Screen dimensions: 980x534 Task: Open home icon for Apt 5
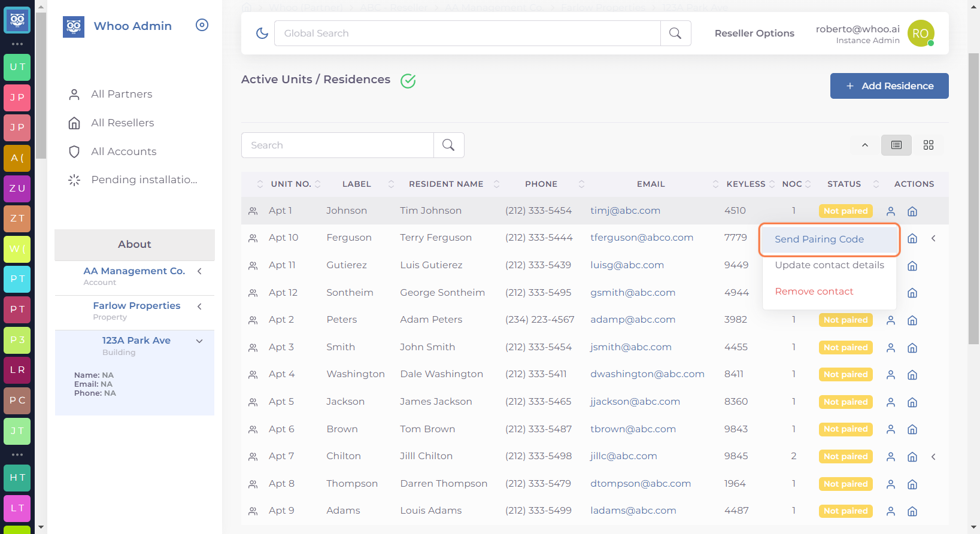pos(912,402)
